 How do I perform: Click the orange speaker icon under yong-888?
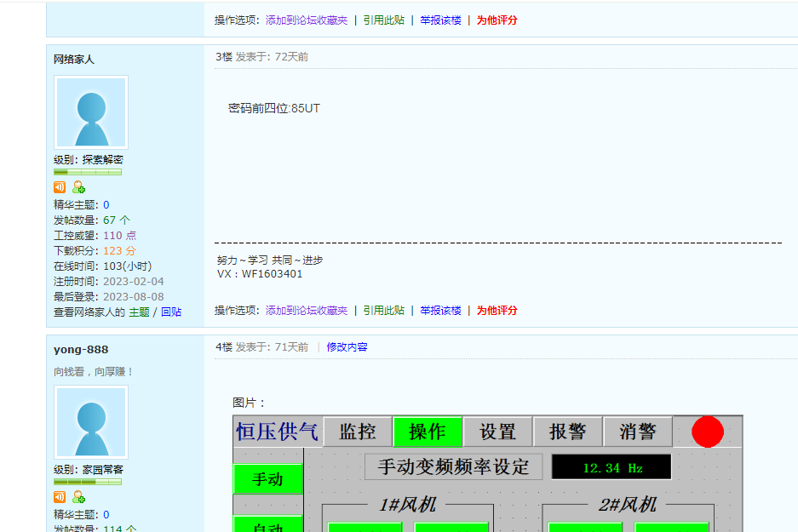click(x=60, y=497)
